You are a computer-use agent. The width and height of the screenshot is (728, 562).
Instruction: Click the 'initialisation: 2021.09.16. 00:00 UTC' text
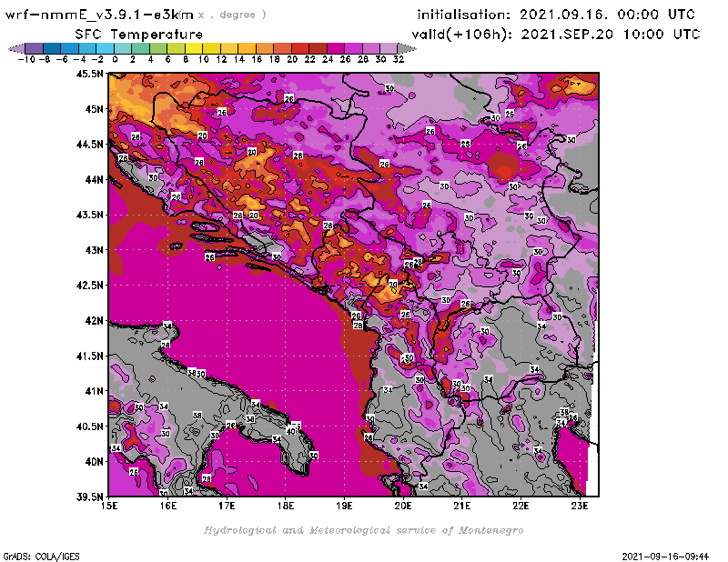[x=556, y=15]
